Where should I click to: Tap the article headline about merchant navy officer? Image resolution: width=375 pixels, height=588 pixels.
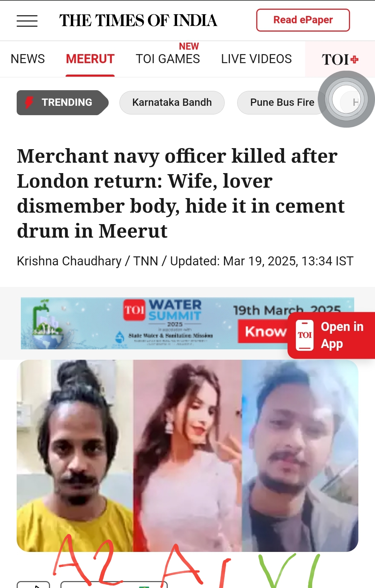point(181,193)
